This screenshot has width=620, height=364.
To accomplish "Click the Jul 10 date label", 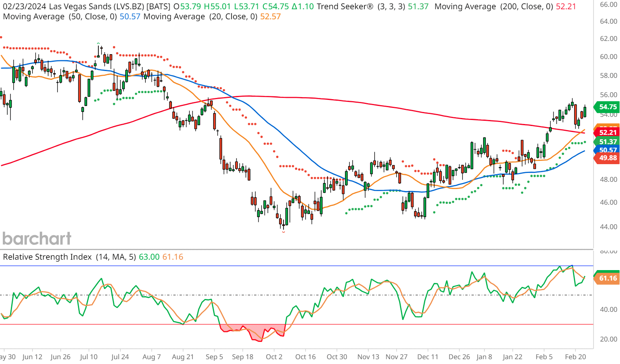I will pyautogui.click(x=89, y=357).
